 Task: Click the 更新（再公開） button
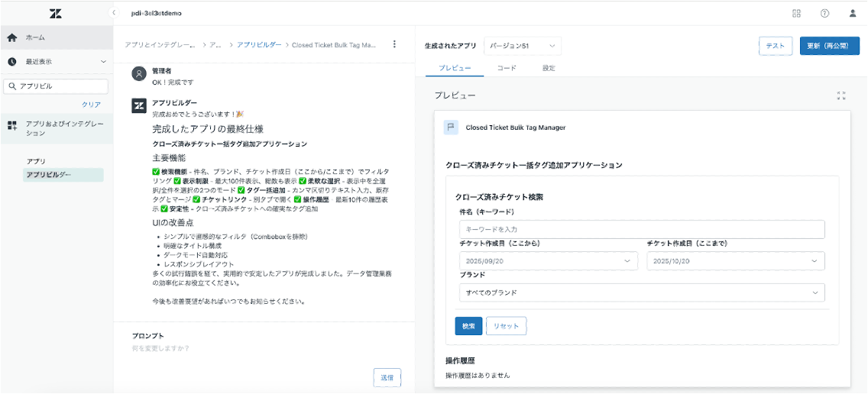(829, 46)
